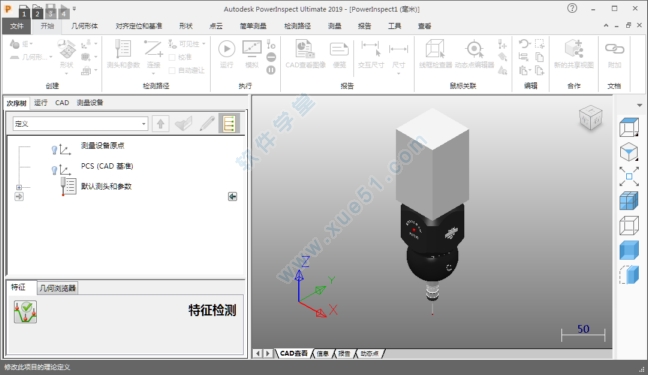Open the 文件 menu
Image resolution: width=648 pixels, height=375 pixels.
(x=17, y=26)
